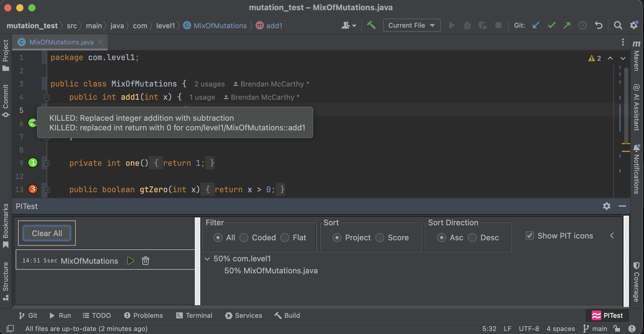Expand the folded gtZero method on line 13
Image resolution: width=644 pixels, height=334 pixels.
(47, 190)
